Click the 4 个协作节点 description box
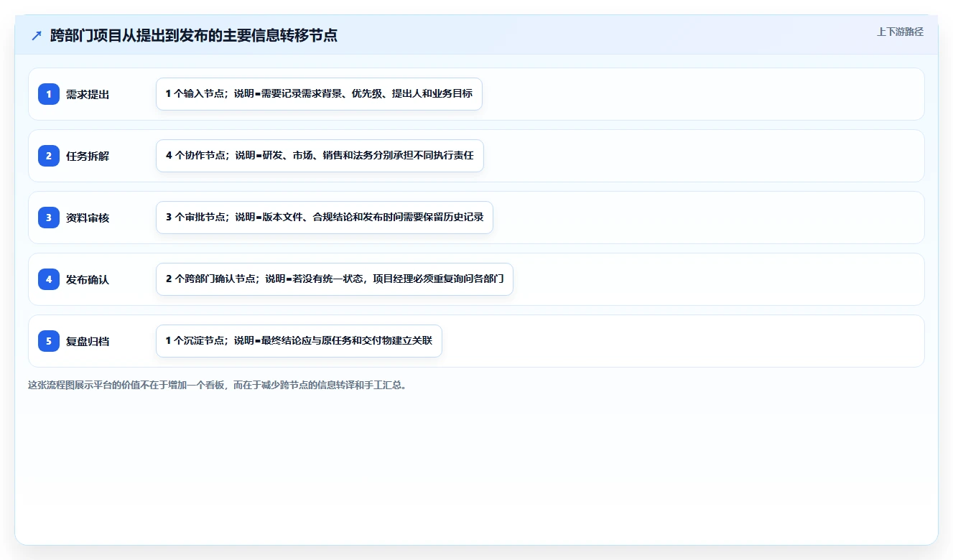The height and width of the screenshot is (560, 953). point(320,156)
